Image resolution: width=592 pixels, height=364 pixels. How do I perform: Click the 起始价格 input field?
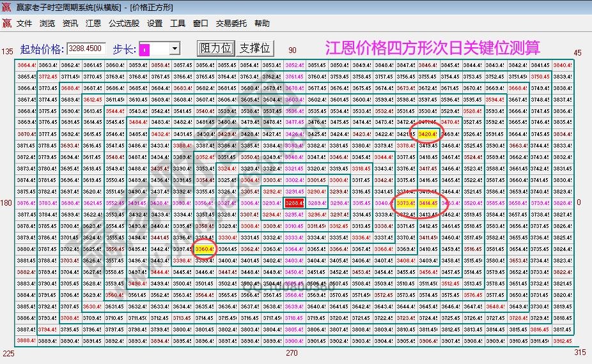(86, 49)
